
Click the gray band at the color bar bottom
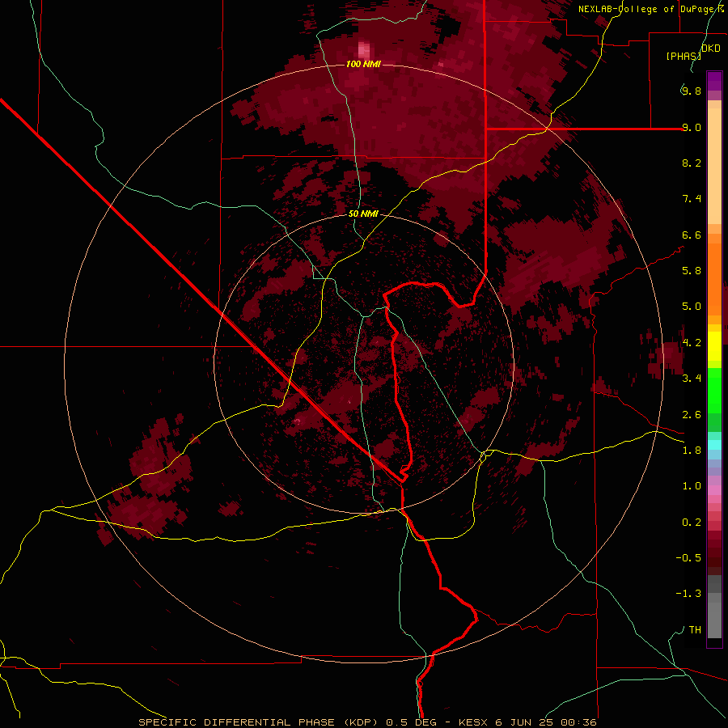714,607
